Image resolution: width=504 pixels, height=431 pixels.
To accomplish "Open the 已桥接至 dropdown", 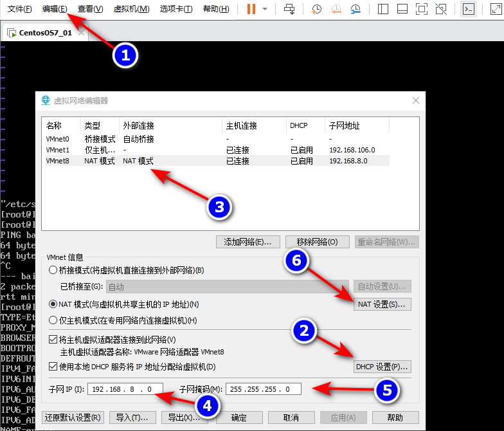I will coord(228,287).
